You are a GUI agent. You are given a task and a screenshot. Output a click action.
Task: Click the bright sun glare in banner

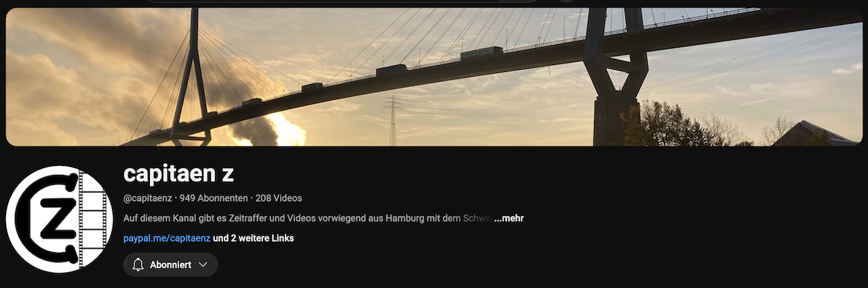(x=284, y=131)
